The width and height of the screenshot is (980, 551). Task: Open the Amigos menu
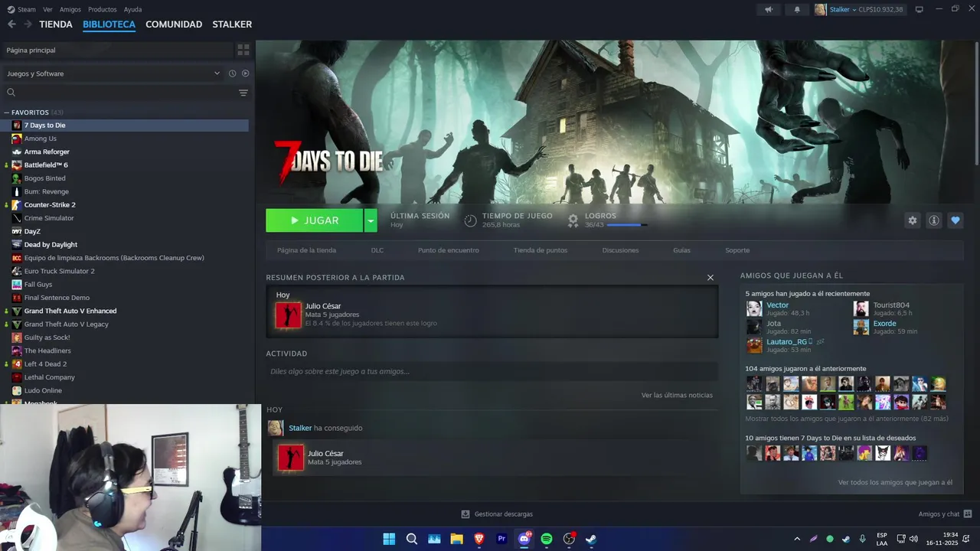pyautogui.click(x=70, y=9)
